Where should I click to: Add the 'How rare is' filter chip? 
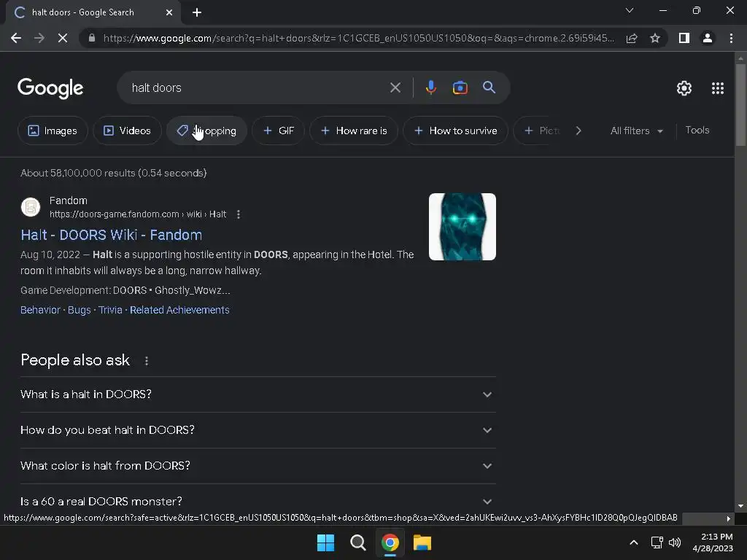(x=354, y=131)
